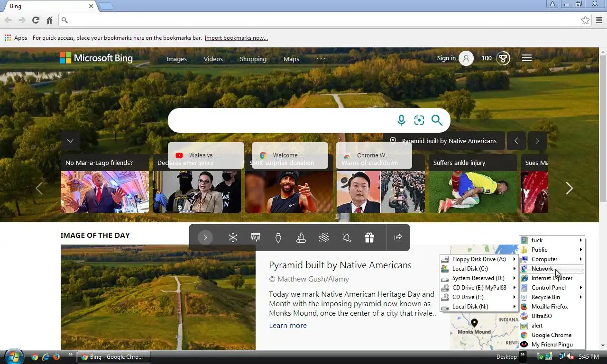The height and width of the screenshot is (364, 607).
Task: Select the gift box icon
Action: (x=369, y=237)
